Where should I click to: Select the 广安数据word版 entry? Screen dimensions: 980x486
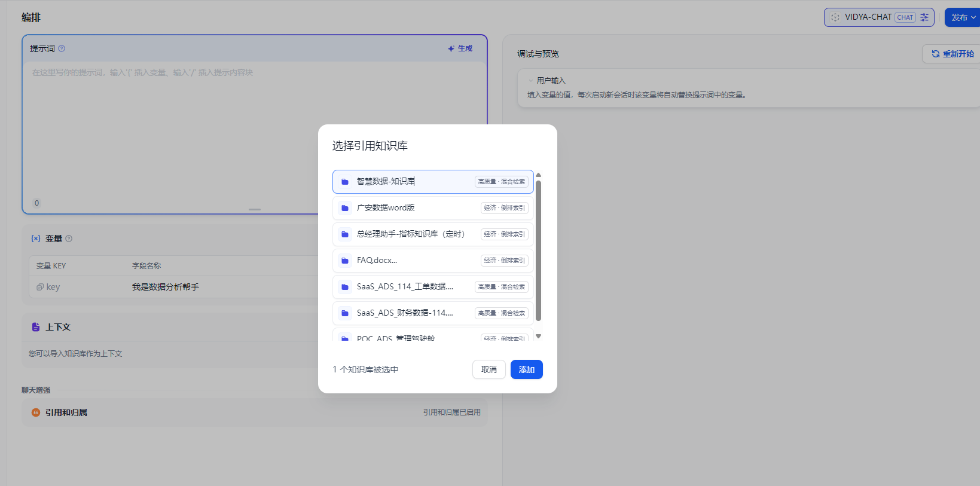click(433, 208)
